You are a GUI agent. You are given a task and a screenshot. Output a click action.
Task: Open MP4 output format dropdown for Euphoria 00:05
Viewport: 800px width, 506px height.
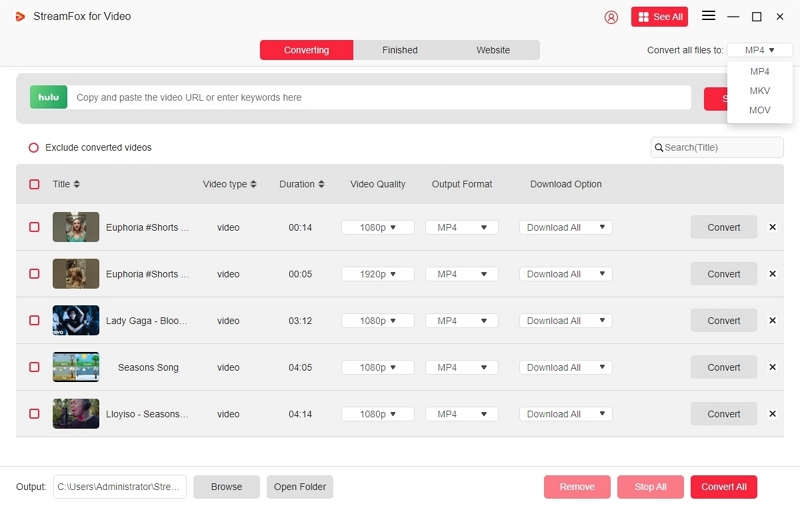[x=462, y=274]
